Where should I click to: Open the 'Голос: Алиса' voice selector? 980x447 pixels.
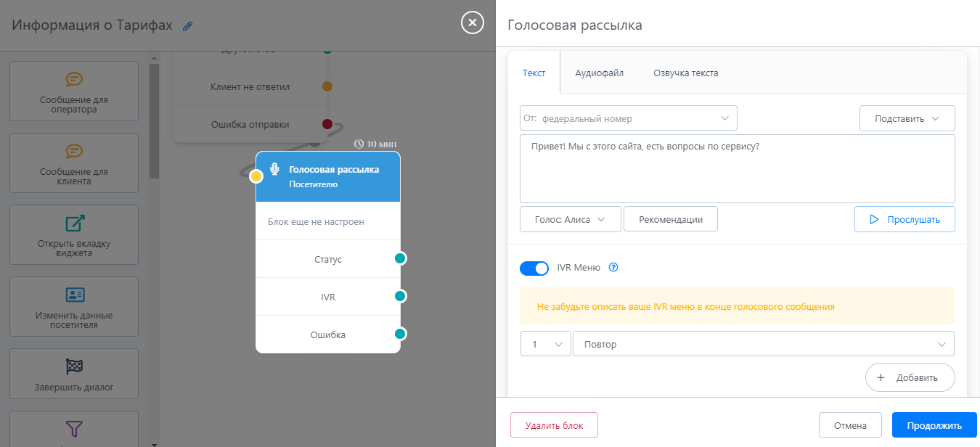pyautogui.click(x=570, y=219)
